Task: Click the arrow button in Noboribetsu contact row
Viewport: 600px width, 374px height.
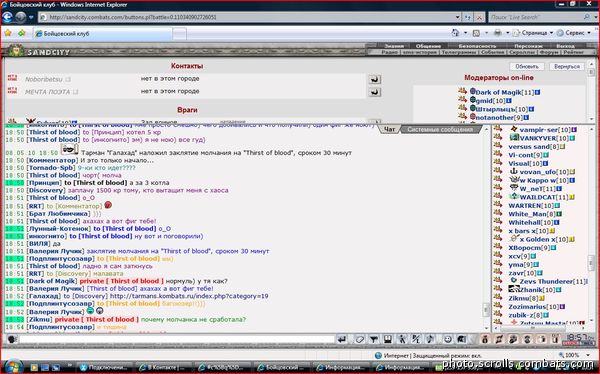Action: 374,79
